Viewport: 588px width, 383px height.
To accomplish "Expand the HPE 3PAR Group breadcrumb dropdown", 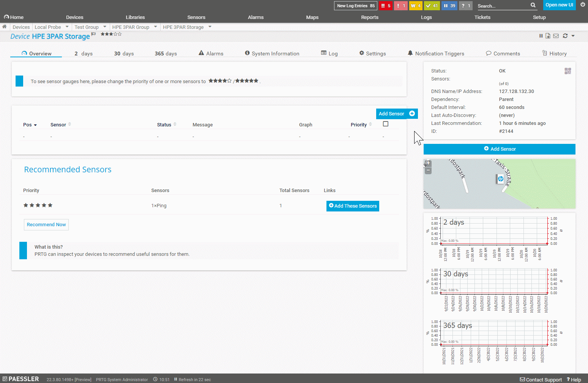I will 156,27.
